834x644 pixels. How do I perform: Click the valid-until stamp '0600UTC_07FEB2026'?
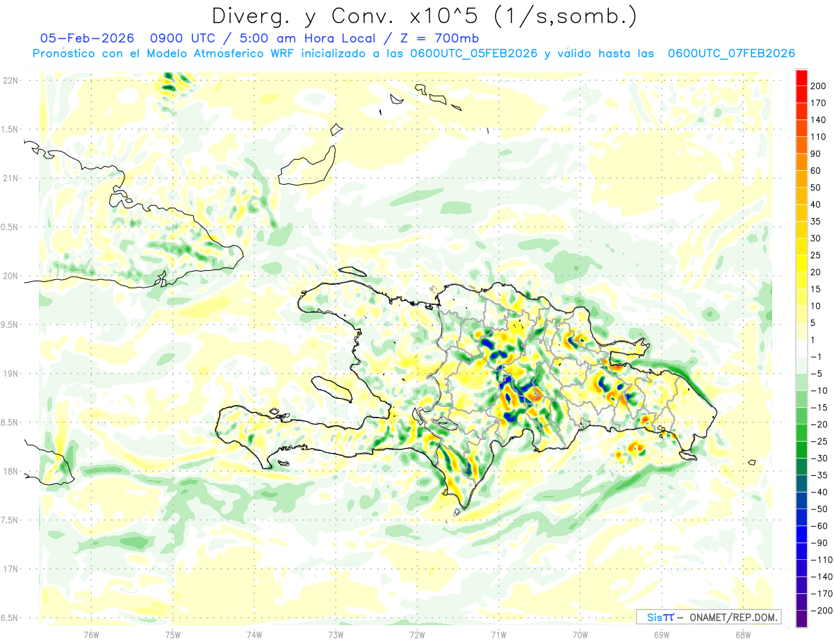click(731, 53)
